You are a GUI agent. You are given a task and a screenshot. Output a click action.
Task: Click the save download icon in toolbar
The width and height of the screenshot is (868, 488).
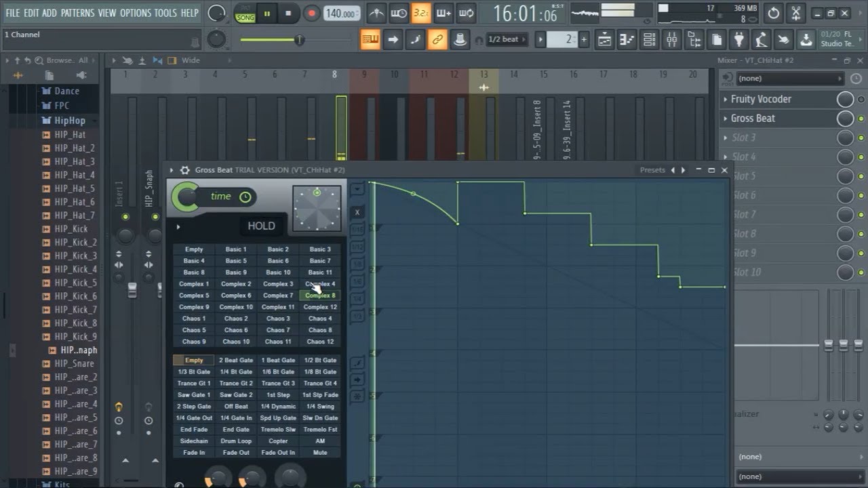click(x=806, y=39)
